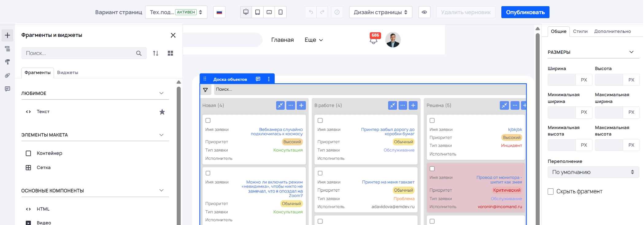644x225 pixels.
Task: Switch fragments list to grid view
Action: point(170,53)
